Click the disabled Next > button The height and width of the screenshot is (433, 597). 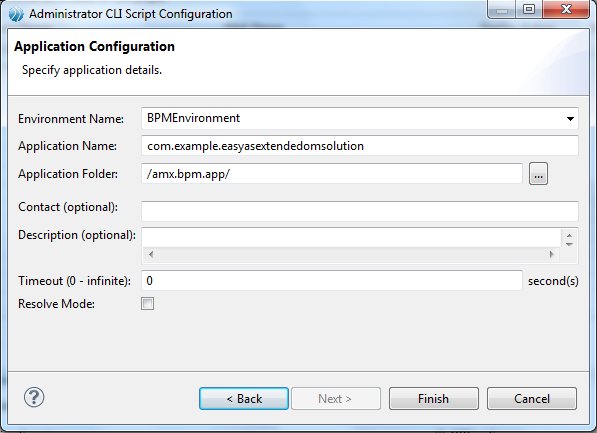[x=336, y=399]
